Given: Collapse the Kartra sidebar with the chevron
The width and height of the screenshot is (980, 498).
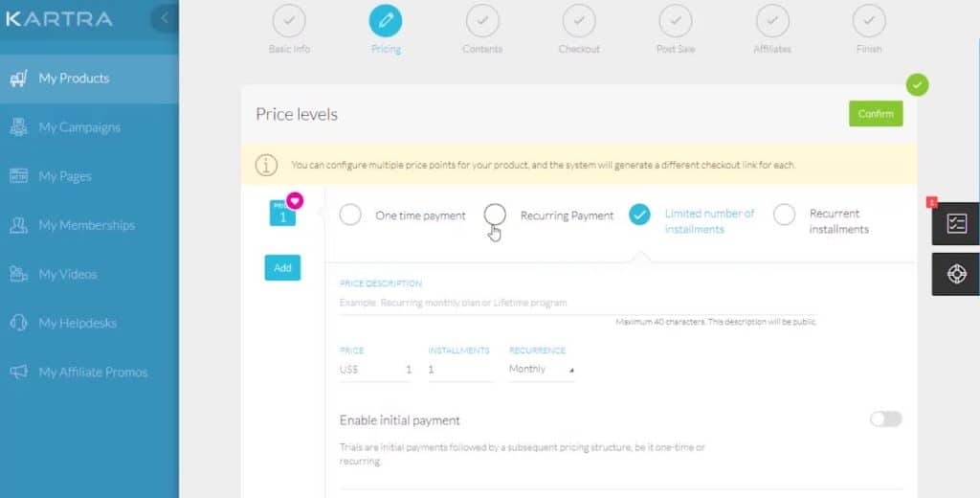Looking at the screenshot, I should [165, 18].
